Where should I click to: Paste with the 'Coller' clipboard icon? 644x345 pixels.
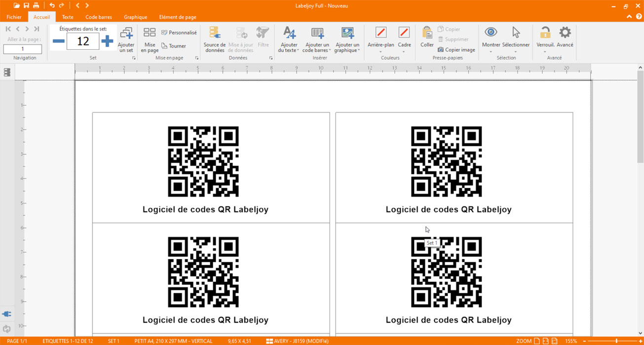427,37
